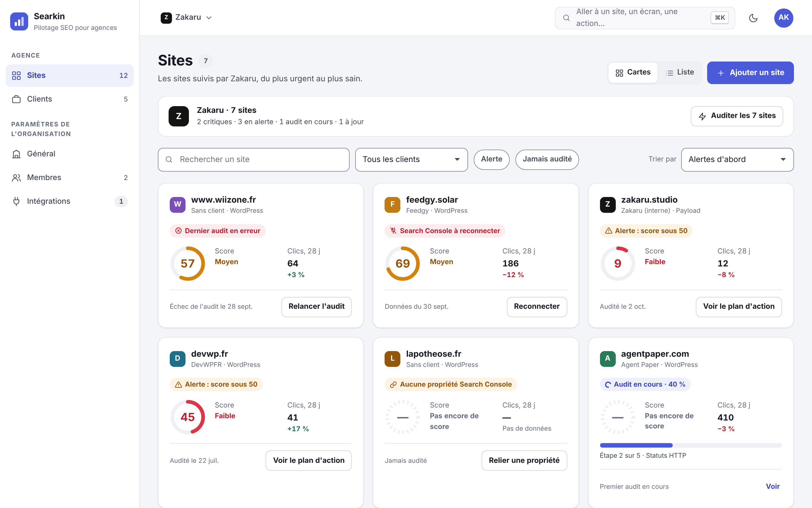The width and height of the screenshot is (812, 508).
Task: Switch to Liste view
Action: coord(680,73)
